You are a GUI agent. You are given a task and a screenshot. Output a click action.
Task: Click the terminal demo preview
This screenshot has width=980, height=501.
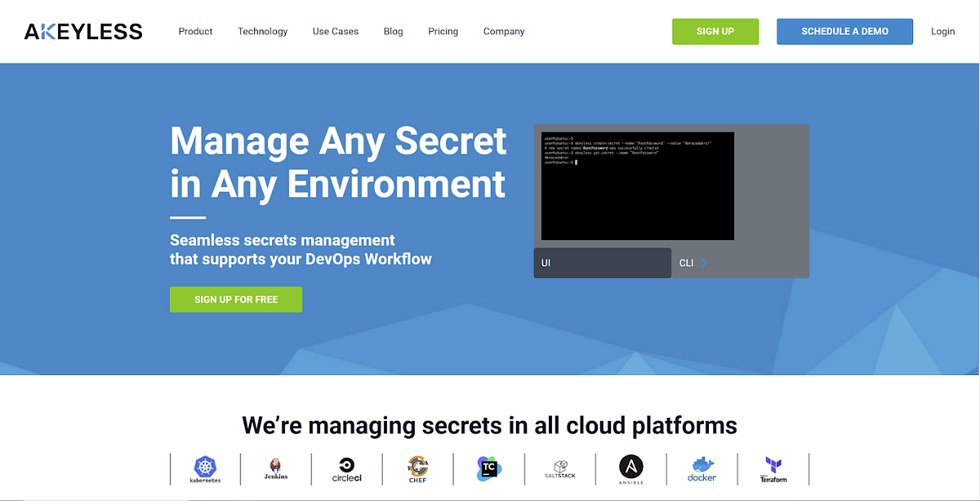(x=638, y=186)
